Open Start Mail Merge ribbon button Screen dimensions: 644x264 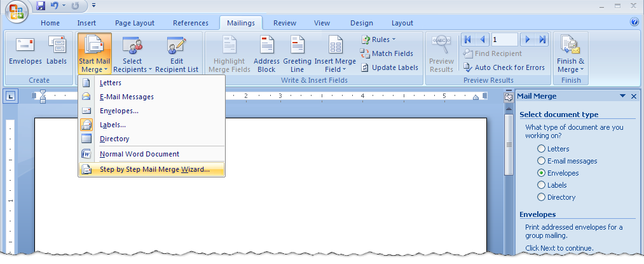tap(95, 53)
